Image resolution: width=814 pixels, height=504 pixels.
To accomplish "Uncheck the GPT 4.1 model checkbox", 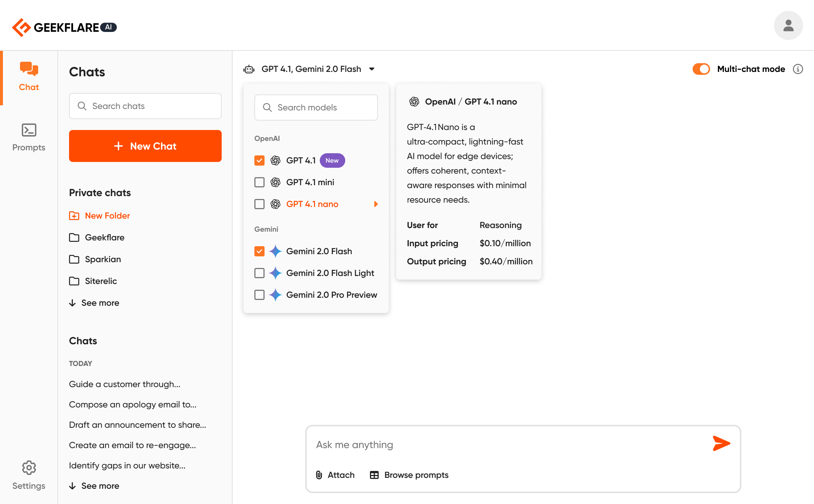I will click(x=259, y=160).
